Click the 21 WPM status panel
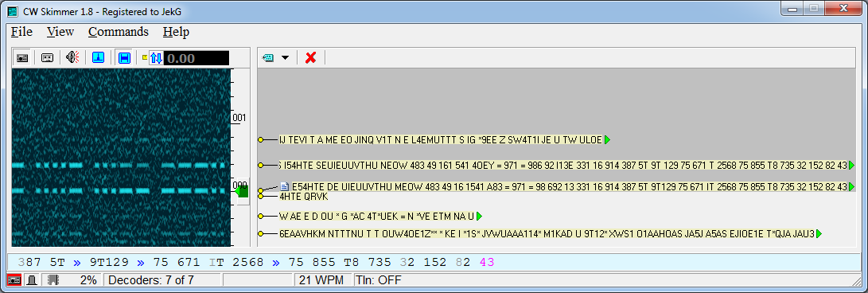 [323, 280]
